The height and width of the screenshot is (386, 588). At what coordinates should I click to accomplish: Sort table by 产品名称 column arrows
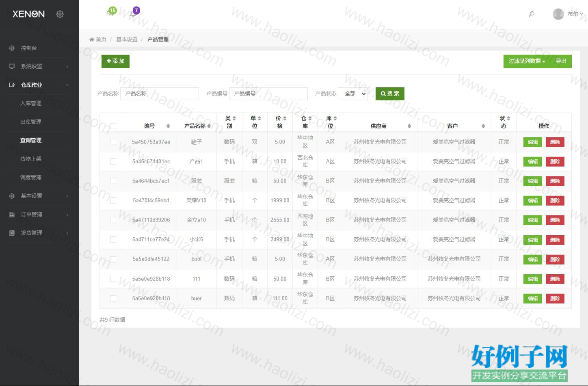(x=209, y=126)
